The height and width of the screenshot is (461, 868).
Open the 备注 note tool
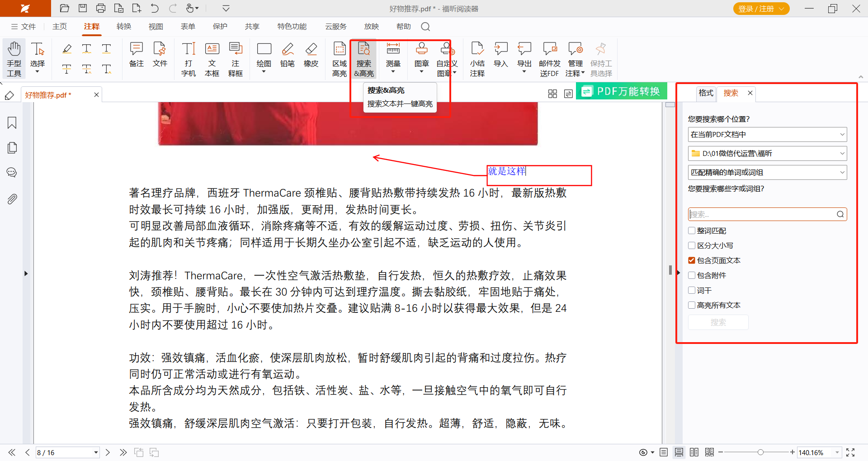[x=136, y=55]
